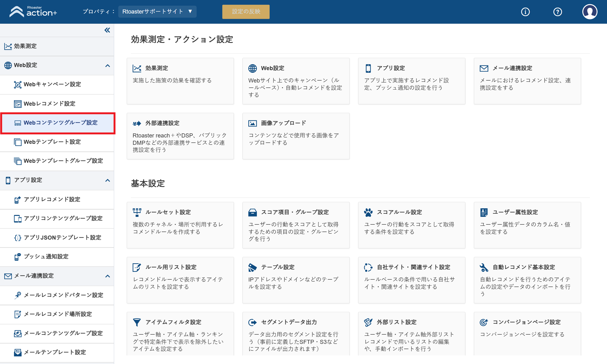The height and width of the screenshot is (364, 607).
Task: Collapse the Web設定 sidebar section
Action: pyautogui.click(x=107, y=65)
